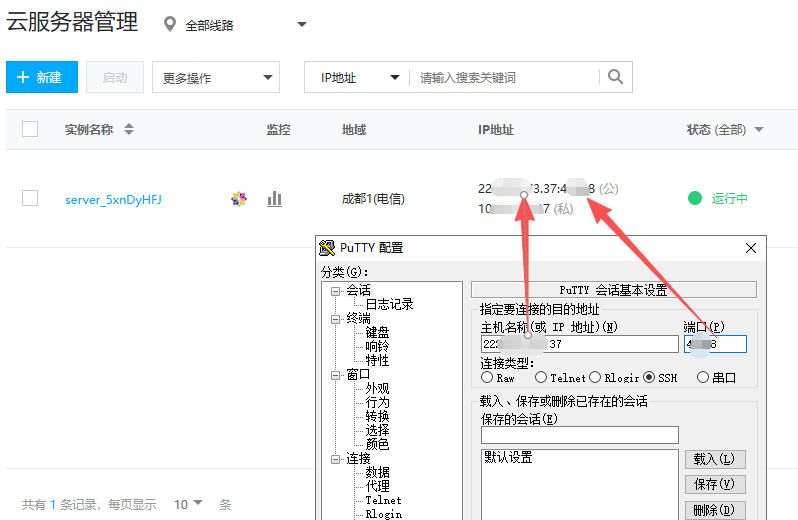Select the Raw connection type radio
The width and height of the screenshot is (798, 520).
tap(487, 378)
